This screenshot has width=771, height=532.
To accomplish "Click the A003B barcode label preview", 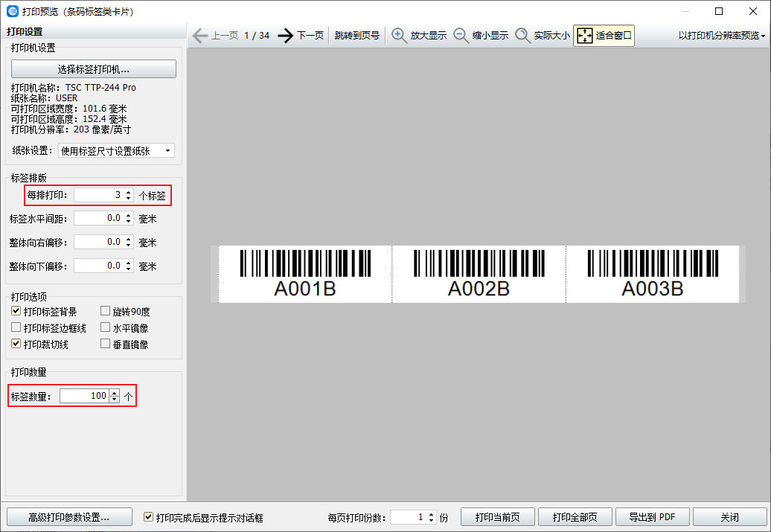I will (653, 274).
